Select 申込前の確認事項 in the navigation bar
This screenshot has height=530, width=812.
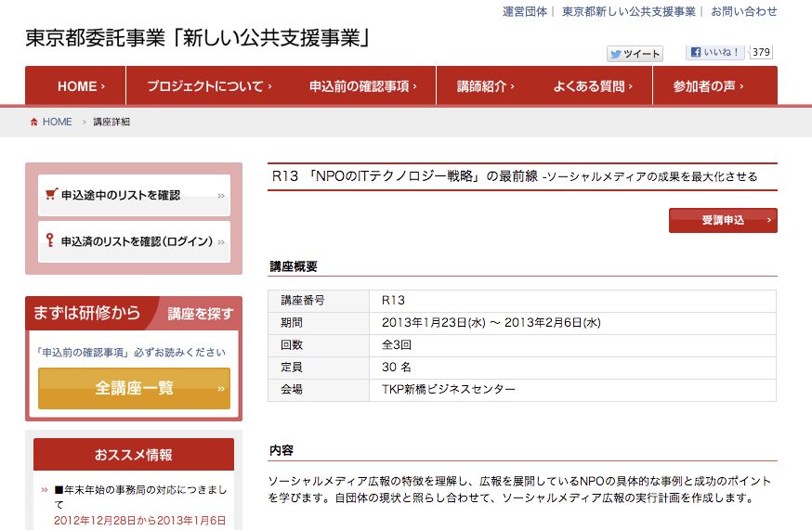(x=362, y=86)
